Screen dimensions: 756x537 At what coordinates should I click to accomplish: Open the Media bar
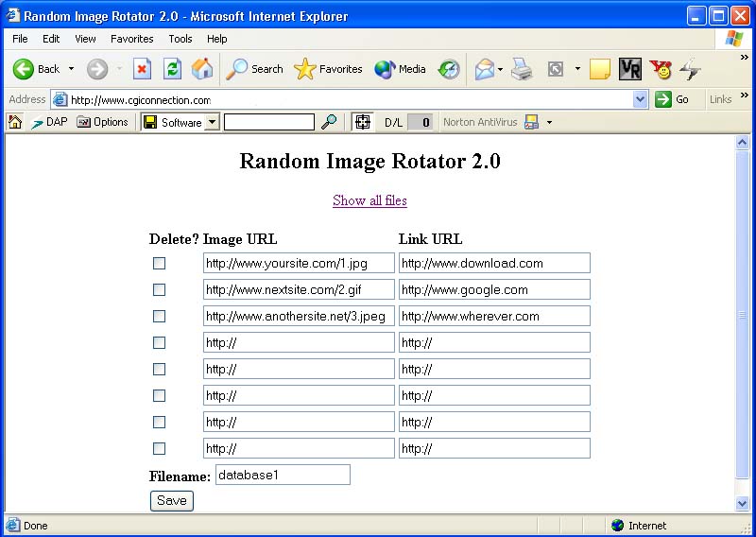coord(400,69)
